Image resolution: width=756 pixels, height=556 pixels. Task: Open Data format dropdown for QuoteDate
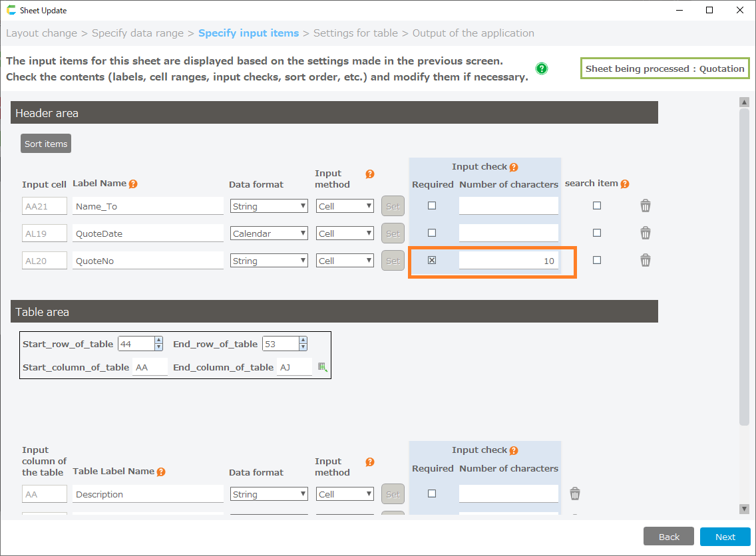269,233
